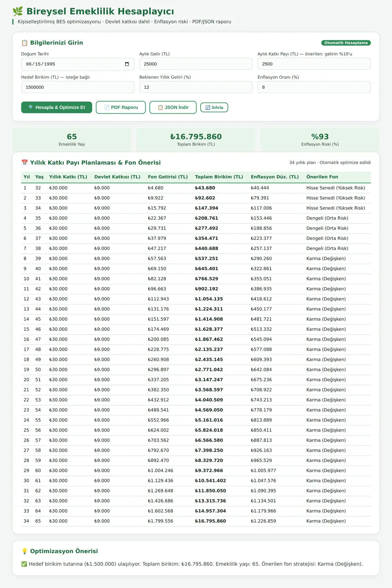Click the Devlet Katkısı (TL) column header
Viewport: 392px width, 588px height.
coord(117,177)
